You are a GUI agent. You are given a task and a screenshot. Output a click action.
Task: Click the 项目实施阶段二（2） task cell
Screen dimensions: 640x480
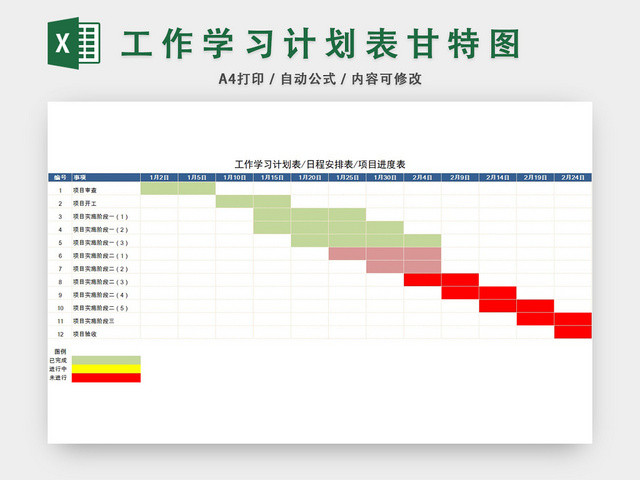click(x=106, y=269)
